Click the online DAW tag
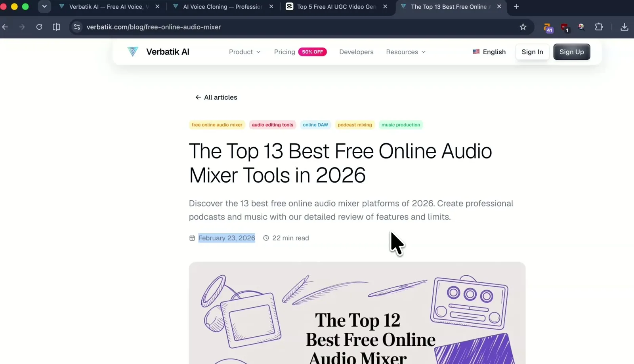 (x=315, y=125)
